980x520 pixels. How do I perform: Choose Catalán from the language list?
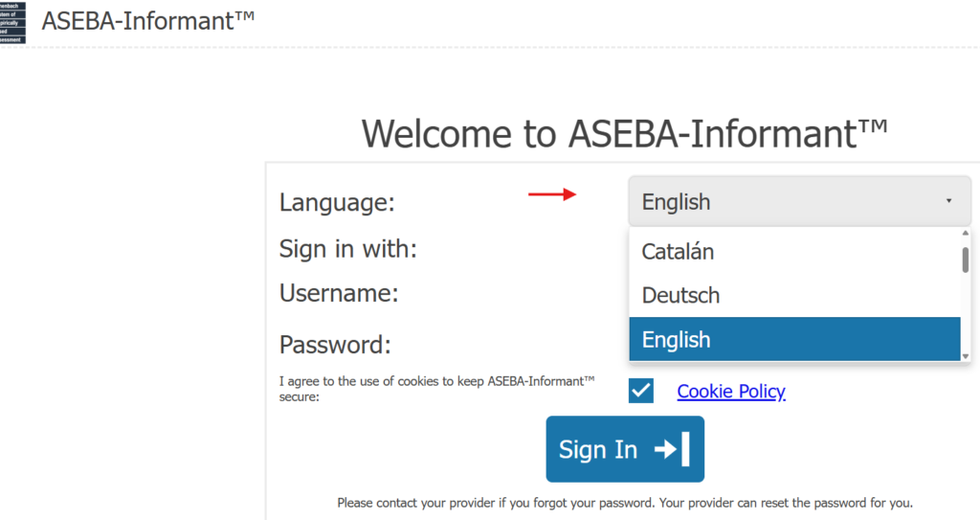click(x=678, y=252)
